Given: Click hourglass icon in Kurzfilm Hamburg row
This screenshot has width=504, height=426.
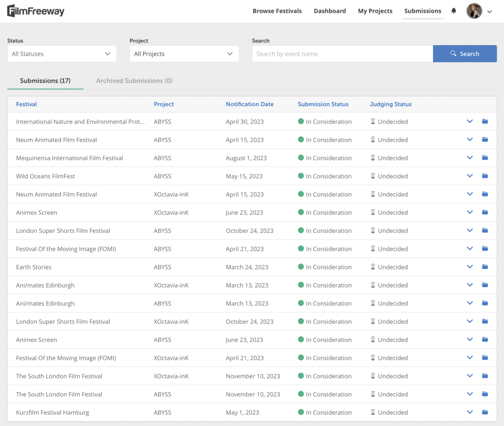Looking at the screenshot, I should pos(373,412).
